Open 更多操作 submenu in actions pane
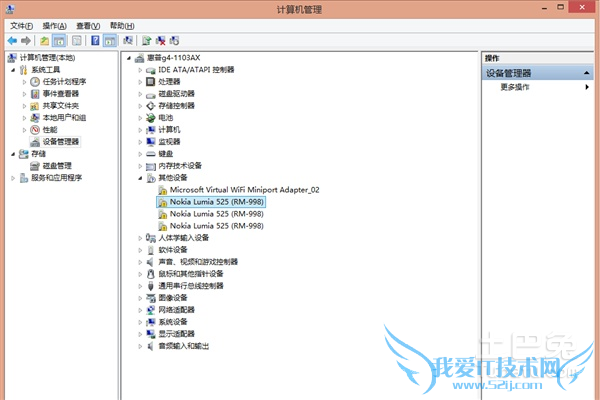 point(515,87)
